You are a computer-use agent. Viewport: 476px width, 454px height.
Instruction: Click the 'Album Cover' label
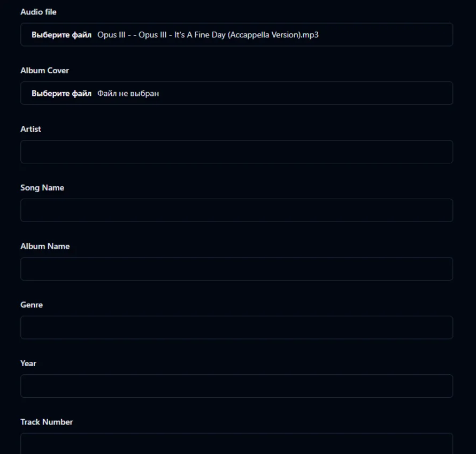[x=44, y=71]
